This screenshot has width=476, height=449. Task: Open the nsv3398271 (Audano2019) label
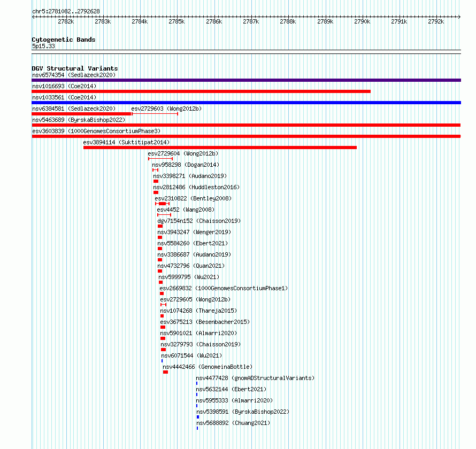tap(190, 176)
